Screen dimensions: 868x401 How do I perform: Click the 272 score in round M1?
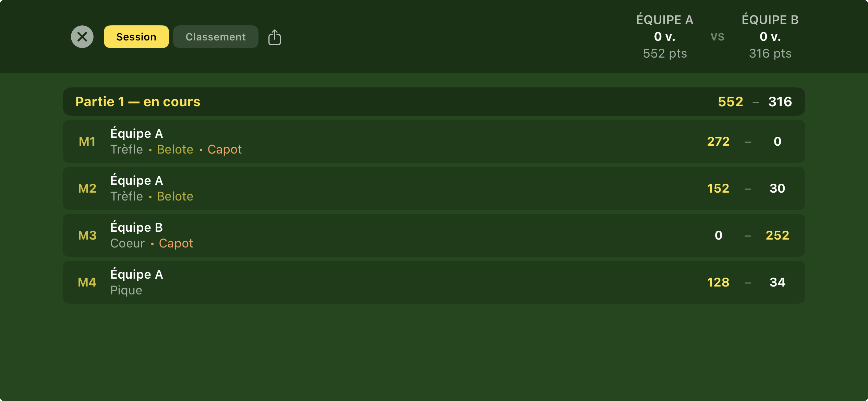[x=718, y=141]
